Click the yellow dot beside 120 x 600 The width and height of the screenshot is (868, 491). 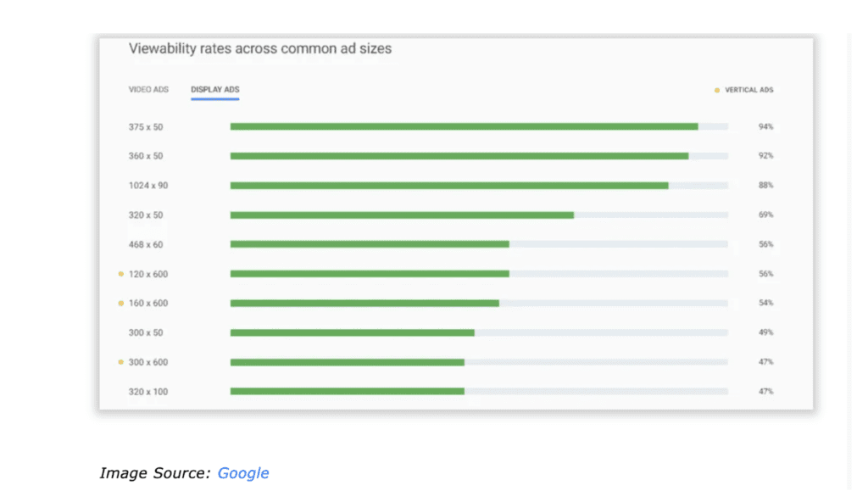pos(120,274)
